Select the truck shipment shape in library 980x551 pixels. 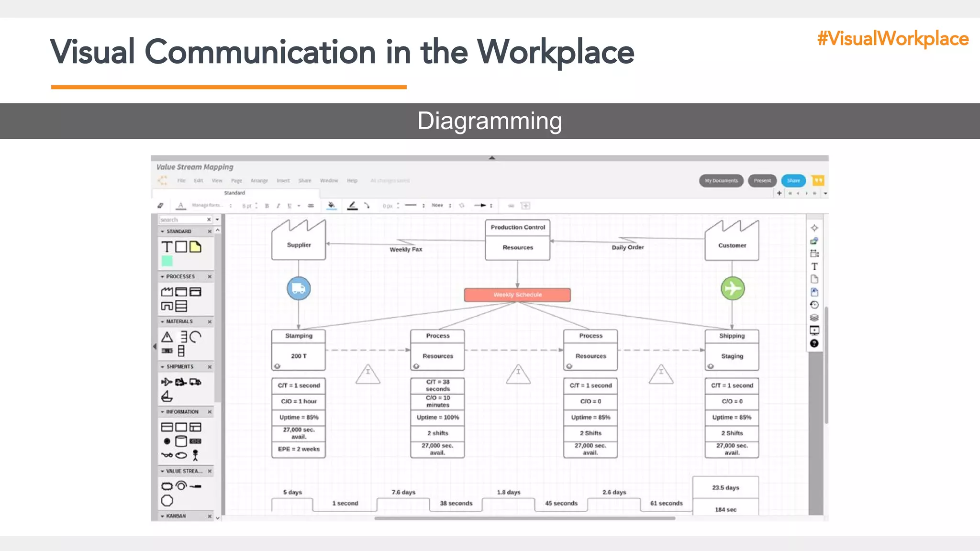[x=195, y=382]
